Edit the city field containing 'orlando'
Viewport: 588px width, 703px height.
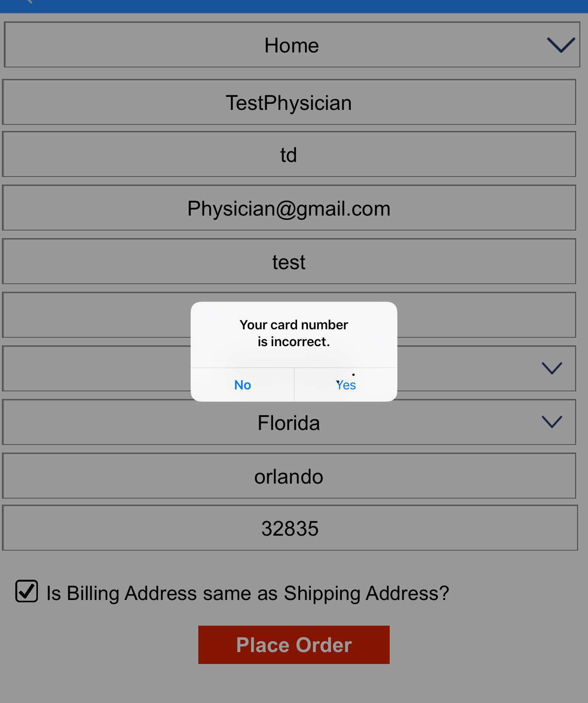coord(289,476)
